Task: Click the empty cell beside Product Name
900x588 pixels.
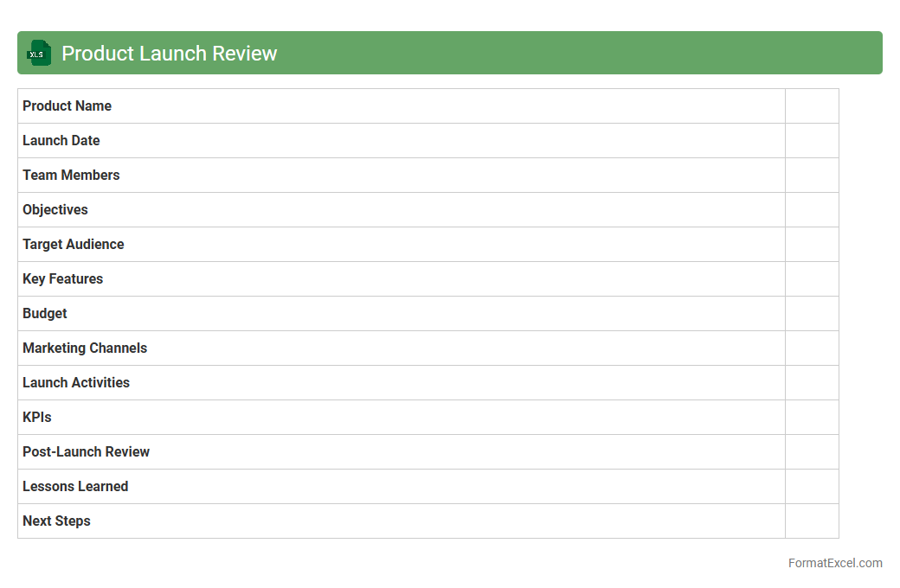Action: (x=812, y=106)
